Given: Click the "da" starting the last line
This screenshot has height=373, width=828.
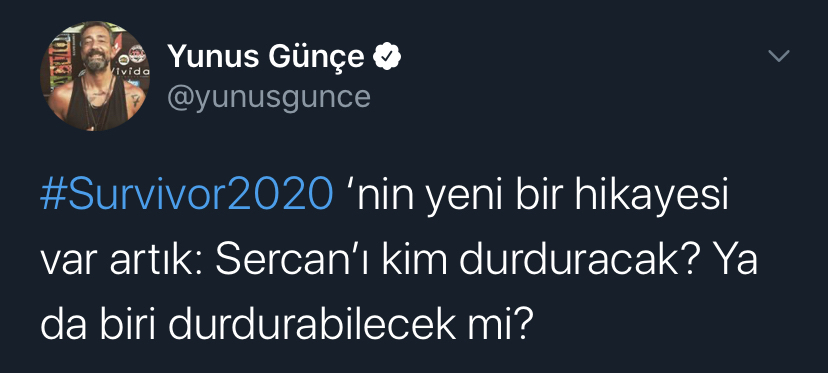Looking at the screenshot, I should pos(64,326).
